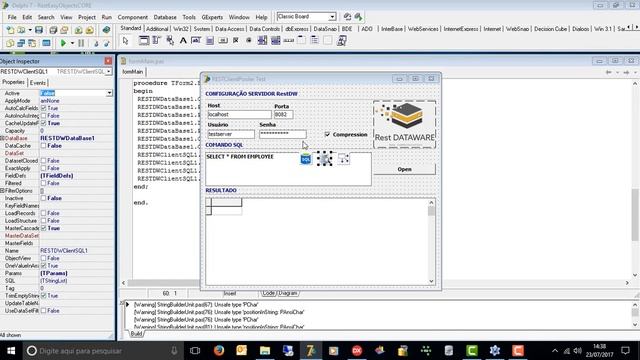640x360 pixels.
Task: Open the dropdown arrow next to Open file icon
Action: click(x=30, y=30)
